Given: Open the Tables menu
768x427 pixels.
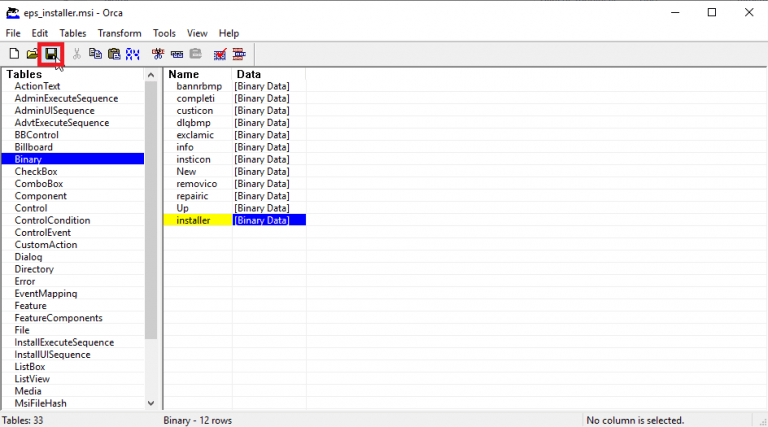Looking at the screenshot, I should click(x=72, y=33).
